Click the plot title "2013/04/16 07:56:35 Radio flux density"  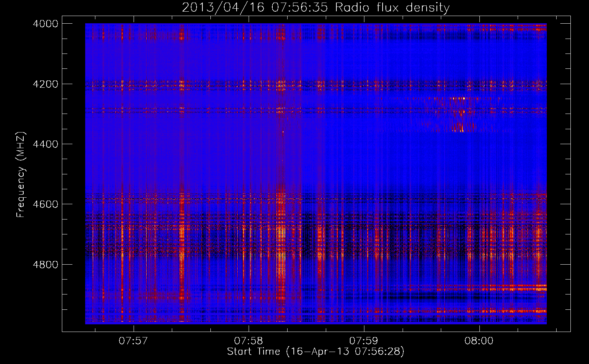click(x=316, y=7)
